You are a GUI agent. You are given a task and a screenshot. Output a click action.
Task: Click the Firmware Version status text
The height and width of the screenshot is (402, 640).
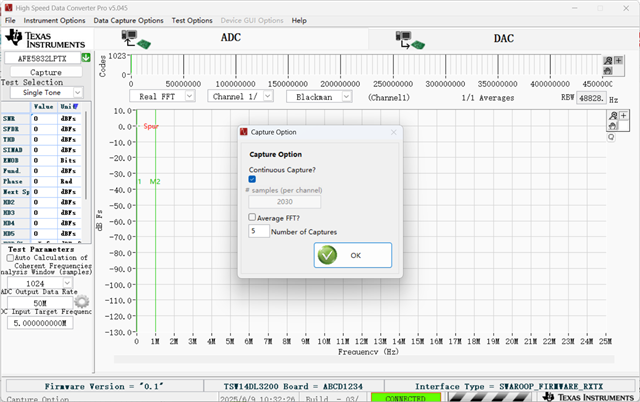tap(104, 386)
